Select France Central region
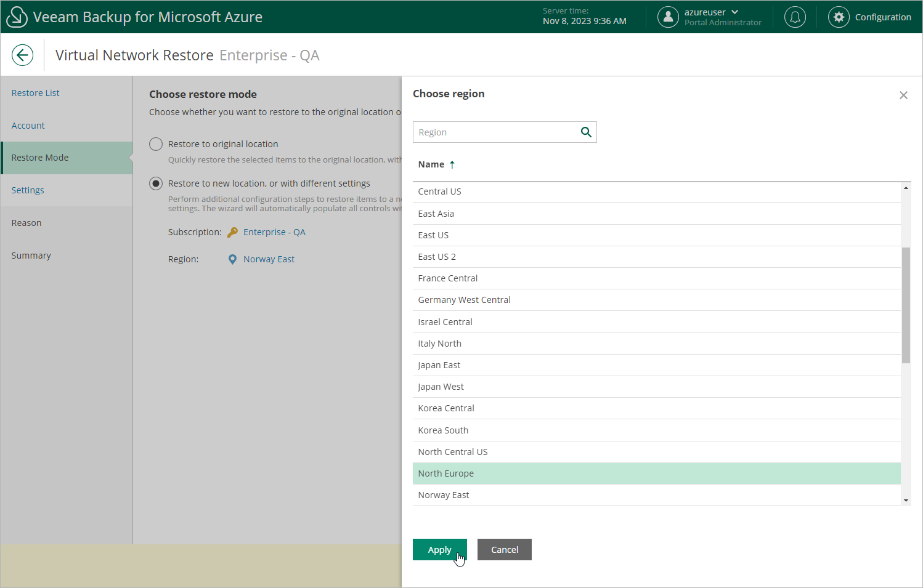 (x=657, y=278)
